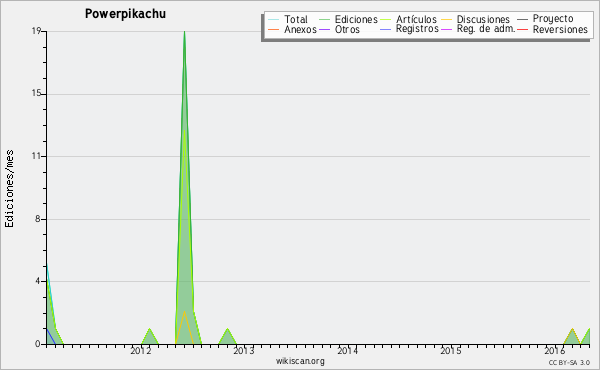Select the Anexos legend entry
The image size is (600, 370).
[292, 29]
